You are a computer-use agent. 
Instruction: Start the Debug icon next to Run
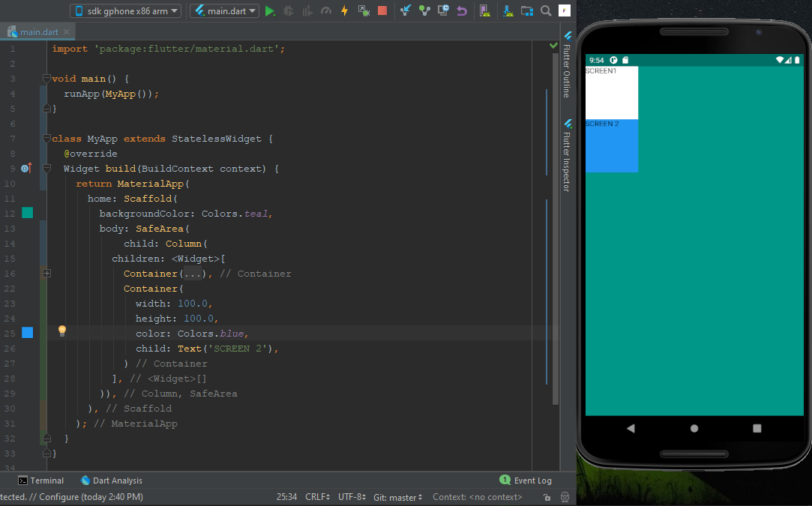[288, 10]
